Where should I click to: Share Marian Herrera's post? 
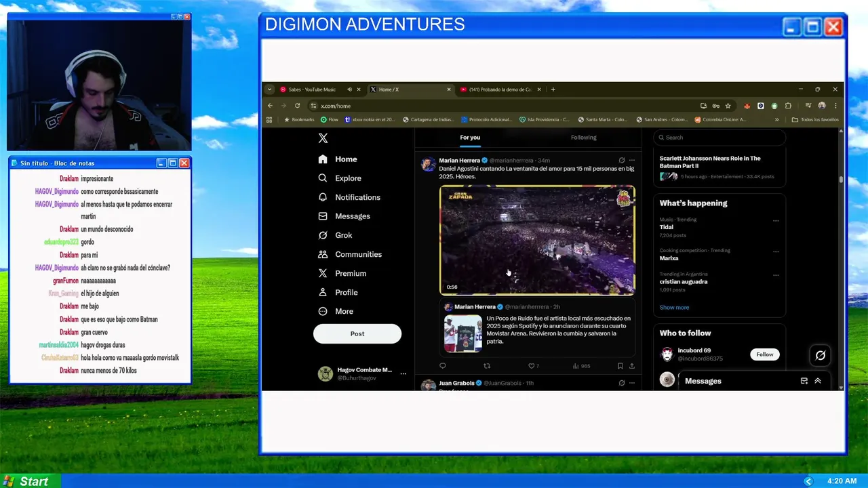(632, 366)
